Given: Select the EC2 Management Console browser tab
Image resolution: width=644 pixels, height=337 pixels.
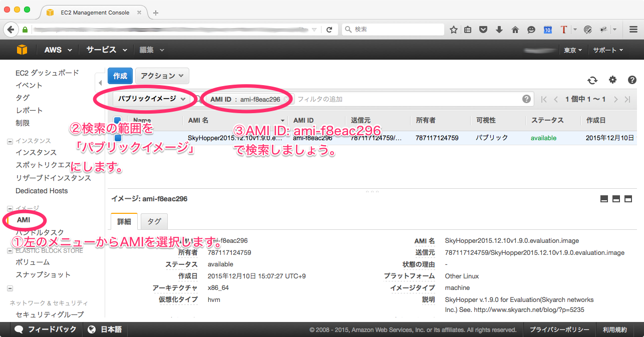Looking at the screenshot, I should click(x=93, y=13).
